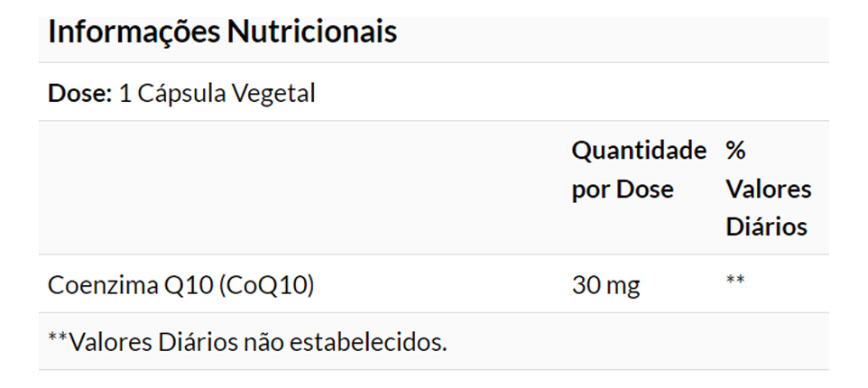Click the "**" daily value cell
The height and width of the screenshot is (388, 868).
(735, 282)
